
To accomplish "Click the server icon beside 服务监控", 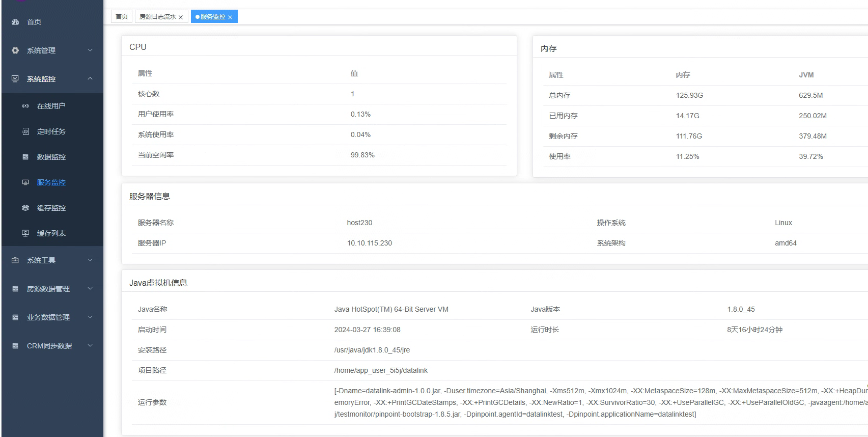I will 25,182.
